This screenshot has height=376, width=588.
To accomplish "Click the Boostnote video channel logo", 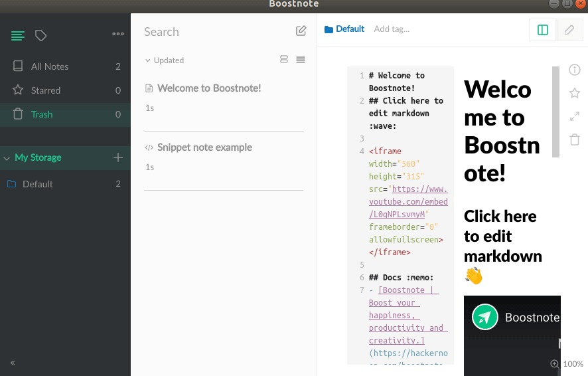I will pos(485,317).
